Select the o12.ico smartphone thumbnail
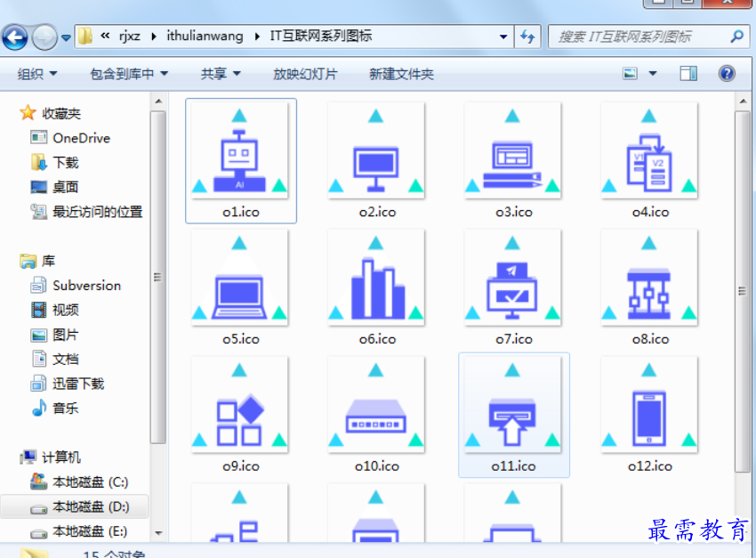756x558 pixels. click(649, 405)
